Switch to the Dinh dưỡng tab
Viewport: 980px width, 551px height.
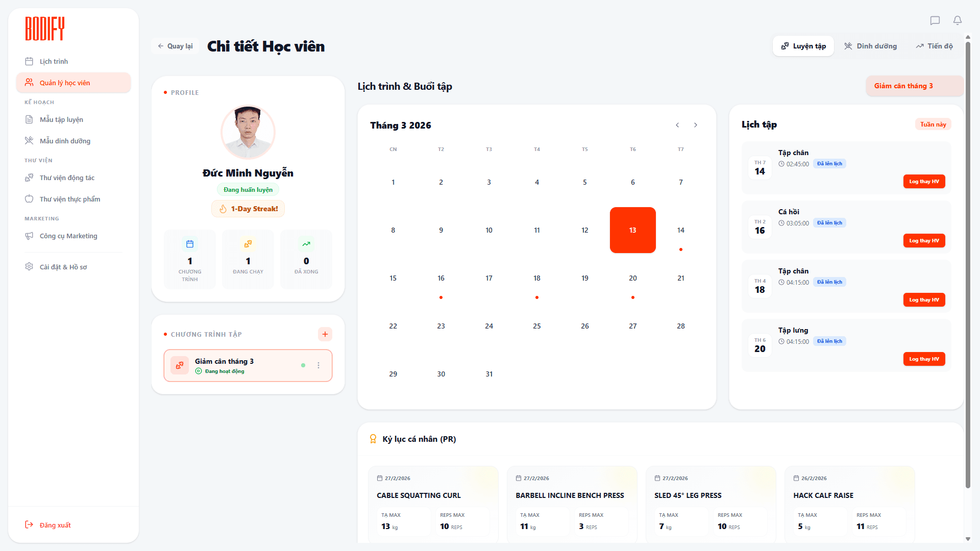click(870, 46)
